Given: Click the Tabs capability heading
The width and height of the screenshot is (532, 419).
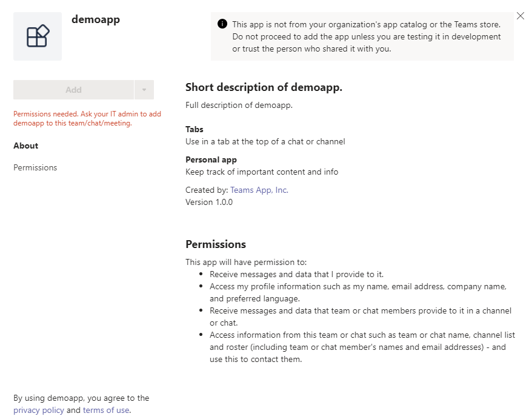Looking at the screenshot, I should tap(195, 129).
